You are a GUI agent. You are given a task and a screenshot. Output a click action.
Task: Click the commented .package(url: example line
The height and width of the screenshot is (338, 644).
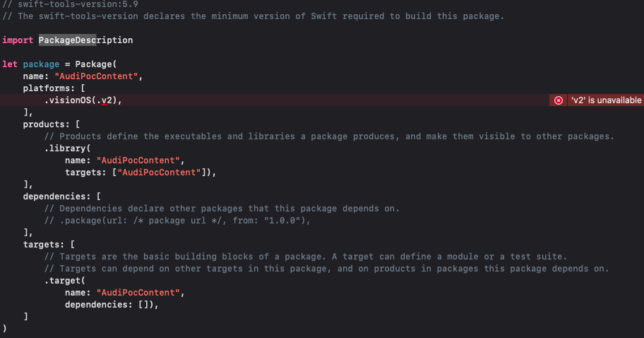tap(177, 221)
